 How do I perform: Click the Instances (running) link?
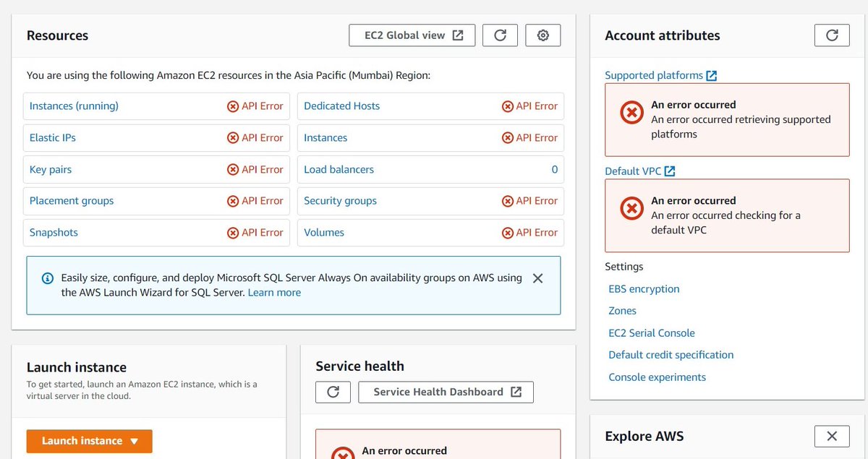74,106
